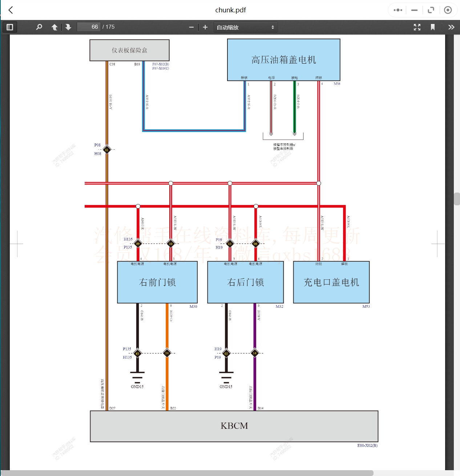Zoom out with the minus button
460x476 pixels.
[191, 27]
